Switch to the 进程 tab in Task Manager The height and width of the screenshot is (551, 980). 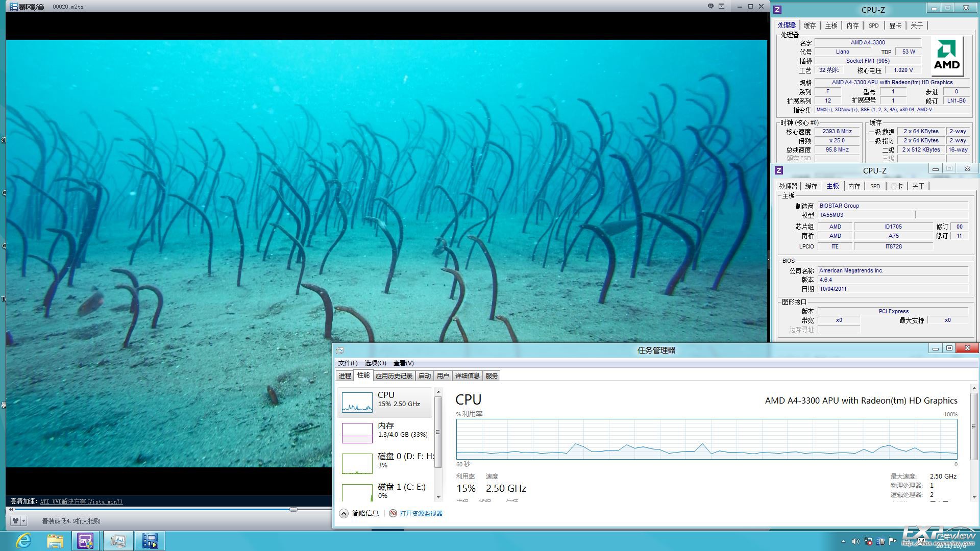click(x=345, y=376)
